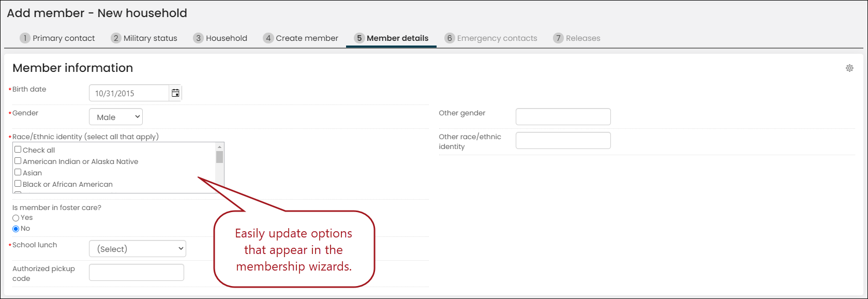Tick Black or African American checkbox
Image resolution: width=868 pixels, height=299 pixels.
pos(18,184)
